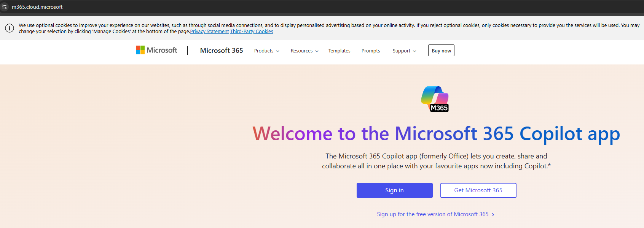This screenshot has width=644, height=228.
Task: Click the M365 Copilot app icon
Action: tap(435, 99)
